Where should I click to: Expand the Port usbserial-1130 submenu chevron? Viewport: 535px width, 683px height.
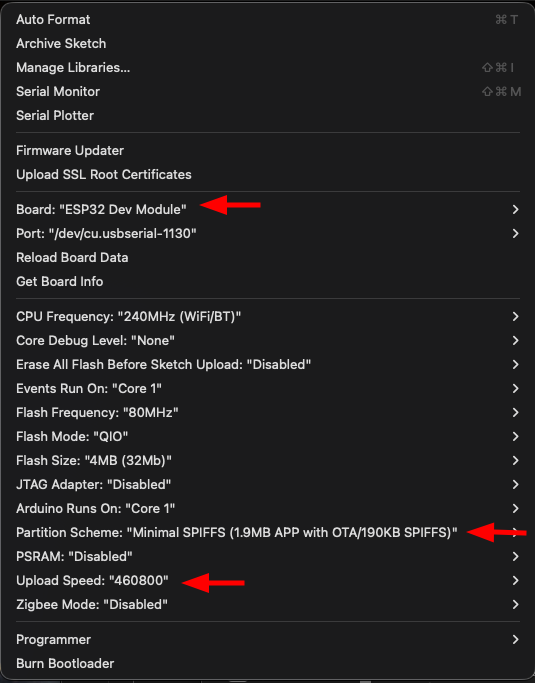click(515, 233)
